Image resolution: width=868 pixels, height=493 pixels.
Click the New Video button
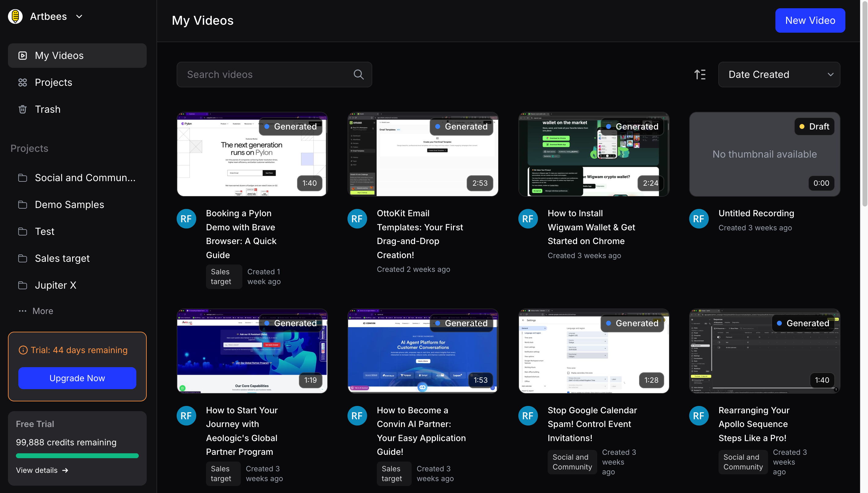click(810, 20)
